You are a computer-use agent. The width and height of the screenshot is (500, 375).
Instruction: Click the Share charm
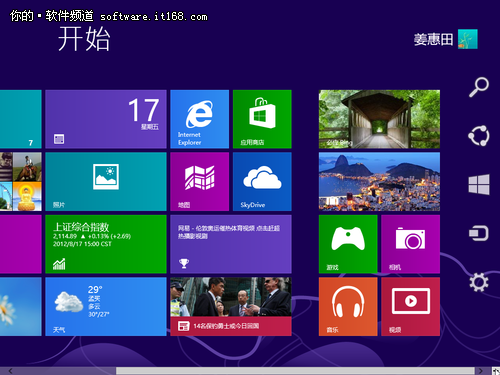pos(479,136)
